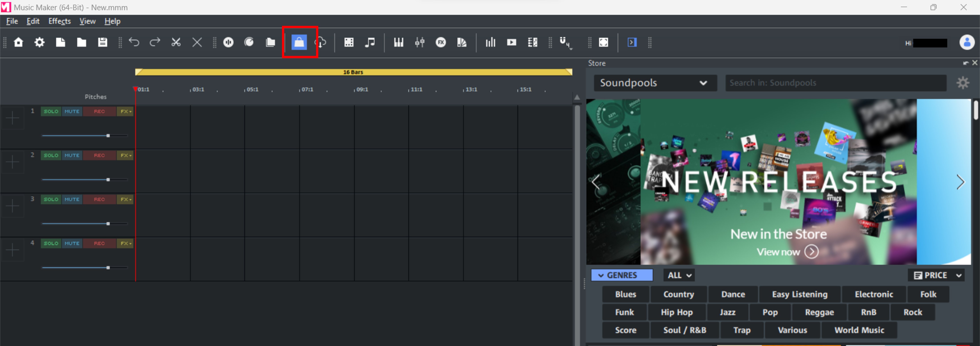Open the Soundpools category dropdown
The image size is (980, 346).
point(655,83)
